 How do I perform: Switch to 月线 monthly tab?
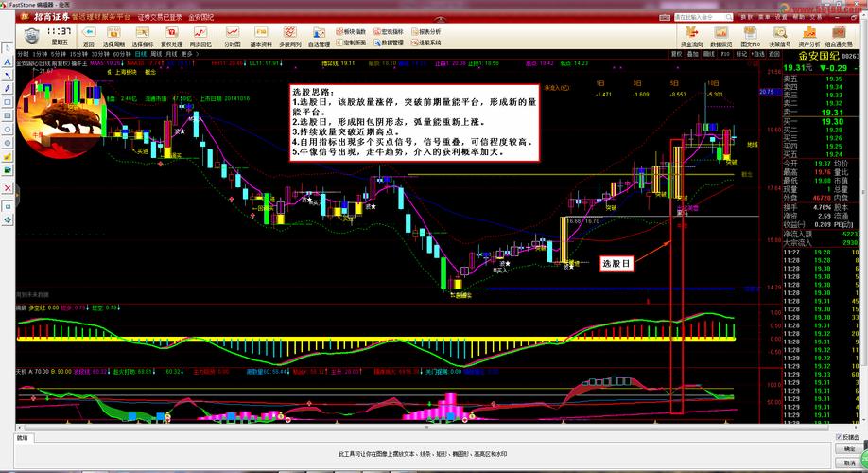(x=171, y=54)
